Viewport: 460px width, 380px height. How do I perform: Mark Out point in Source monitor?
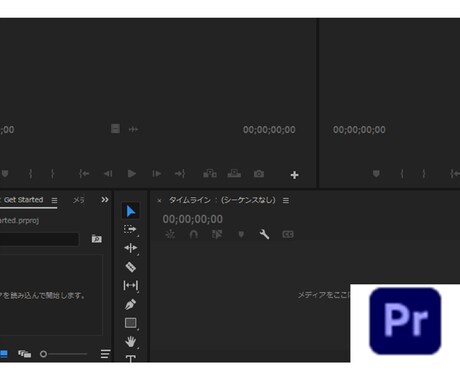tap(52, 174)
